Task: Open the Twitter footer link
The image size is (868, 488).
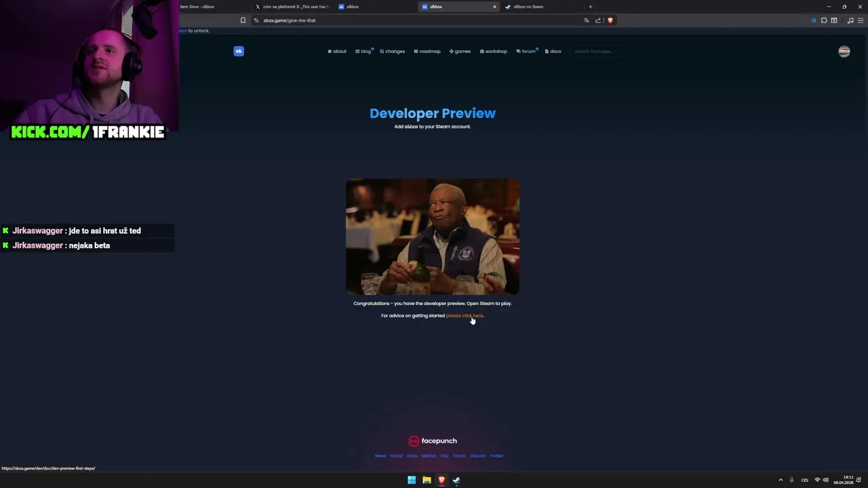Action: pyautogui.click(x=497, y=456)
